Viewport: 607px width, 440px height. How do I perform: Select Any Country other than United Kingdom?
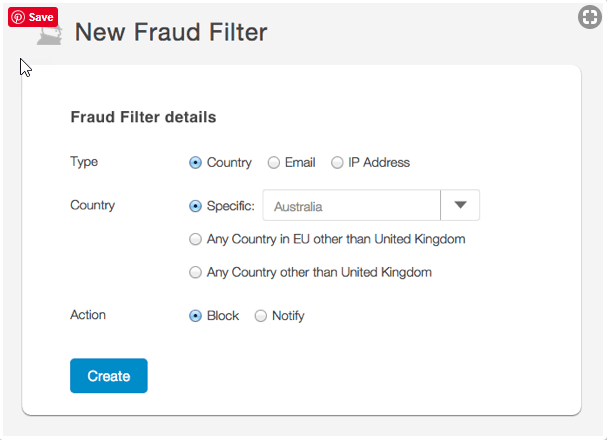coord(196,272)
